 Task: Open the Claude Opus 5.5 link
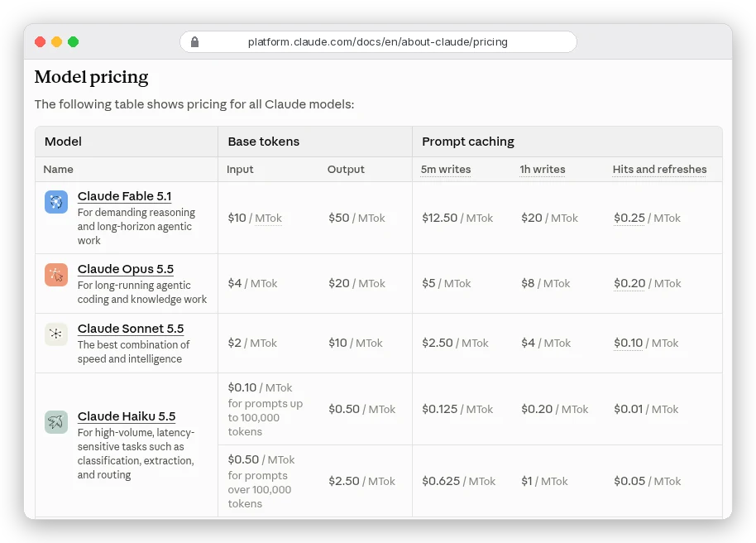pyautogui.click(x=126, y=269)
